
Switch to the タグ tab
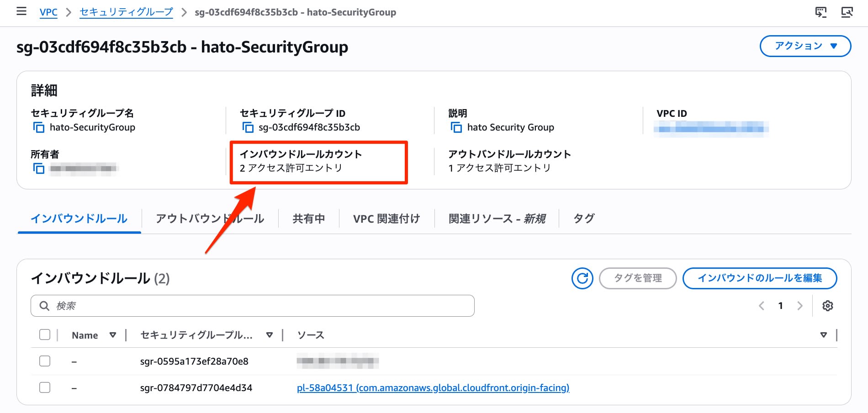[x=583, y=219]
